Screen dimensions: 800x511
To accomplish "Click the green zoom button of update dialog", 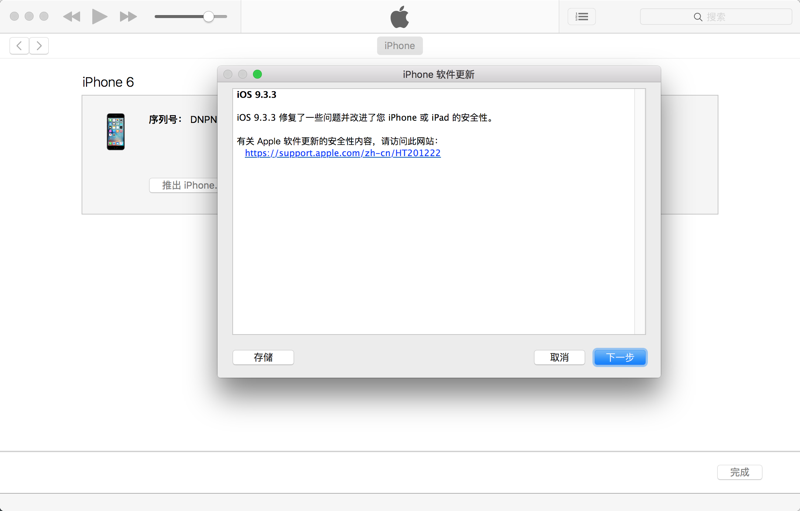I will 258,74.
